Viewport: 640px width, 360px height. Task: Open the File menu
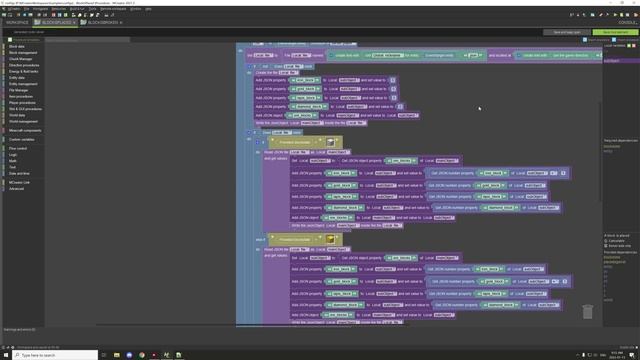(x=27, y=9)
